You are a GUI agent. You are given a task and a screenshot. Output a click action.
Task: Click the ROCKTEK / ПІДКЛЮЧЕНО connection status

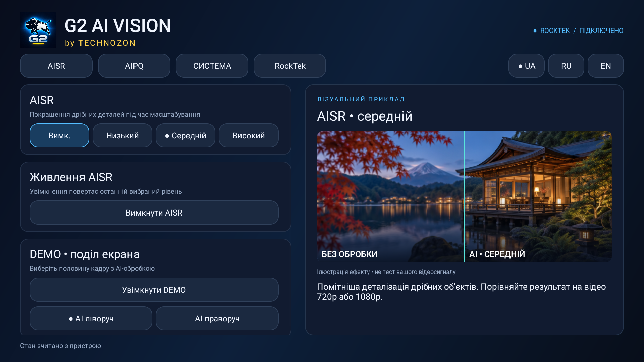pyautogui.click(x=578, y=31)
